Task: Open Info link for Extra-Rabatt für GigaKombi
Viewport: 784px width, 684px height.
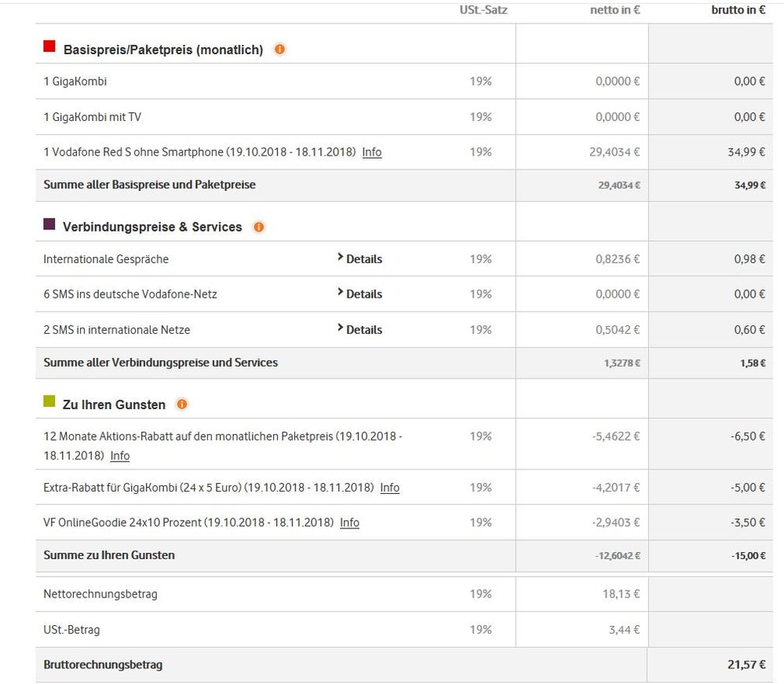Action: click(x=390, y=488)
